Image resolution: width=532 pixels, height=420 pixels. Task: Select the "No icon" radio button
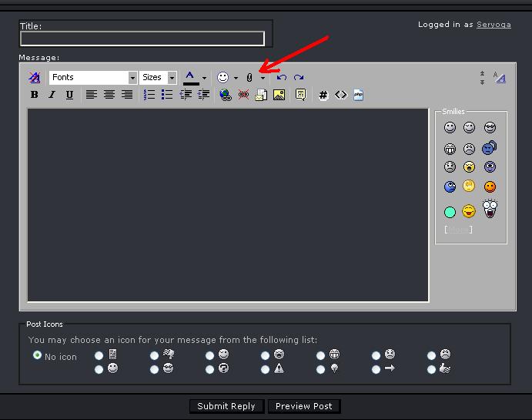click(37, 355)
